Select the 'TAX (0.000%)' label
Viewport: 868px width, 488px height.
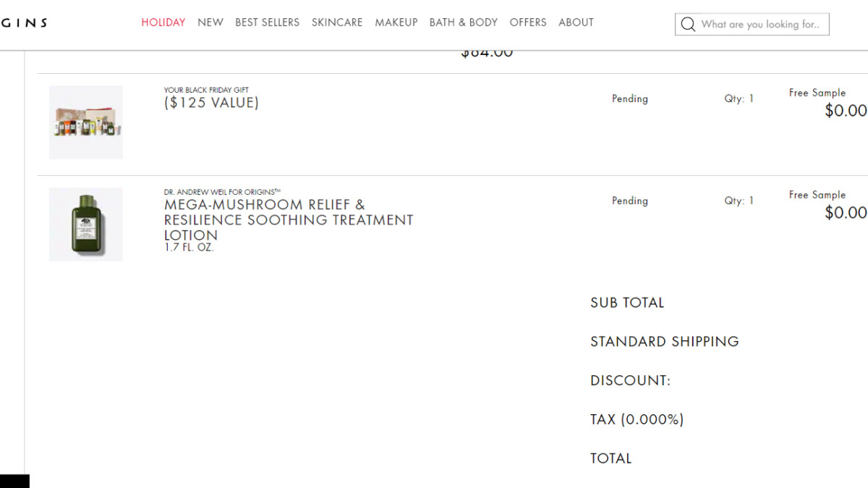(637, 419)
